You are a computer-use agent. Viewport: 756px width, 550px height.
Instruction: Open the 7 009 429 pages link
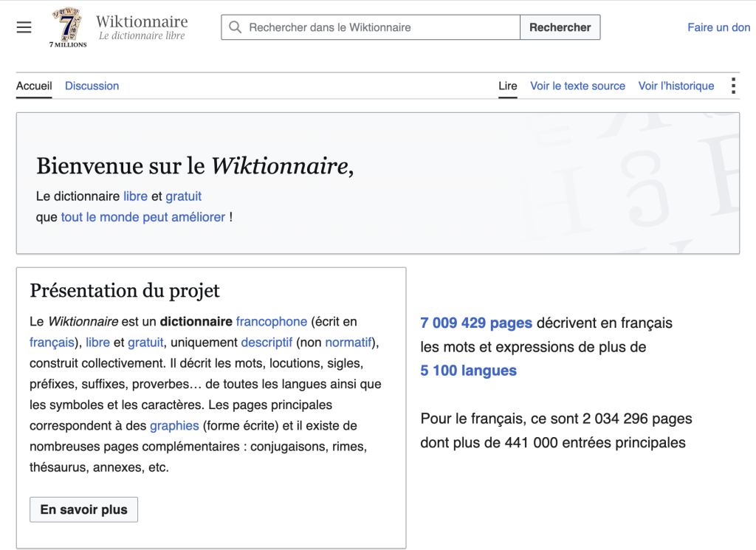coord(476,323)
